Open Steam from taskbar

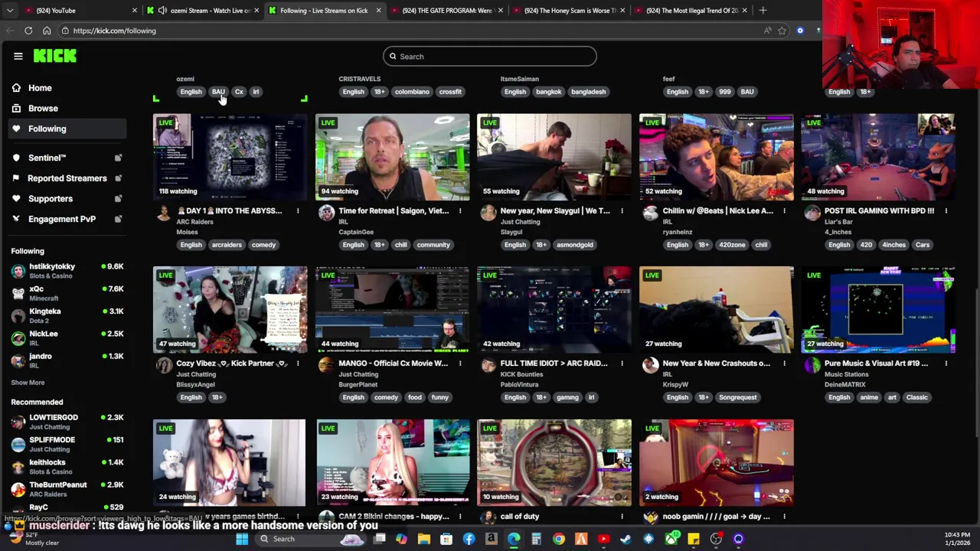click(626, 540)
